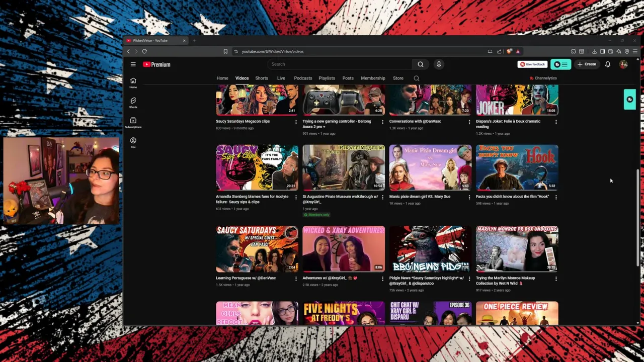Open the Posts tab
644x362 pixels.
click(x=348, y=78)
